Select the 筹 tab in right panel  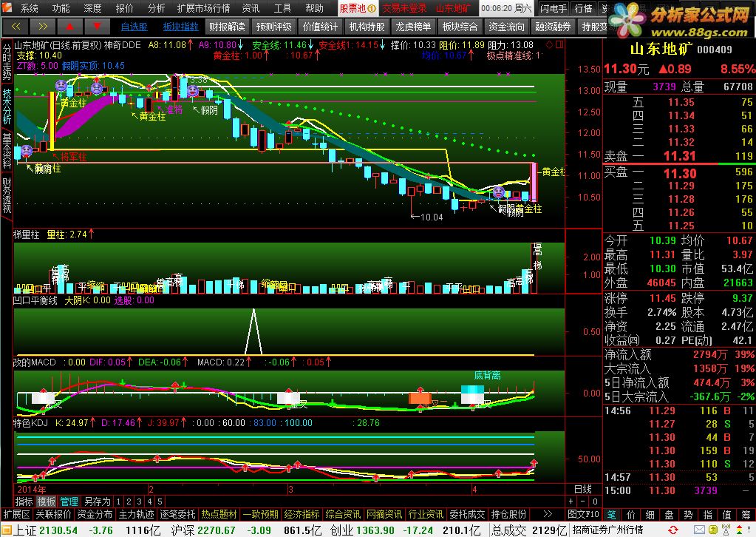pyautogui.click(x=746, y=515)
